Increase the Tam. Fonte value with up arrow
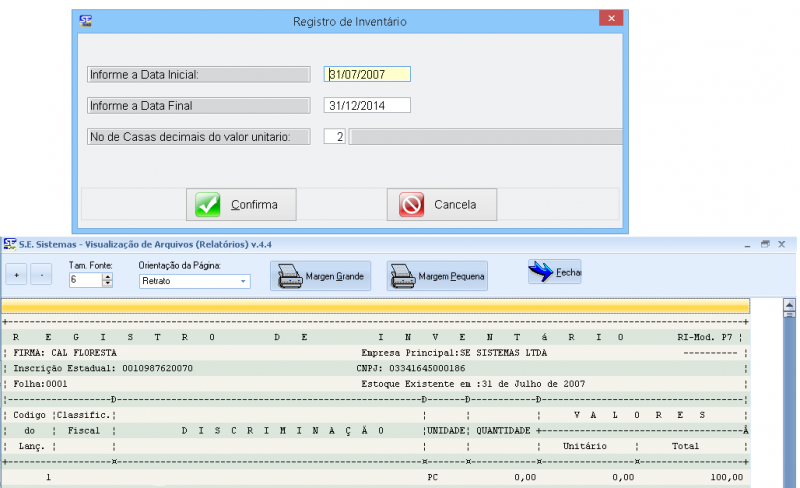 coord(108,277)
